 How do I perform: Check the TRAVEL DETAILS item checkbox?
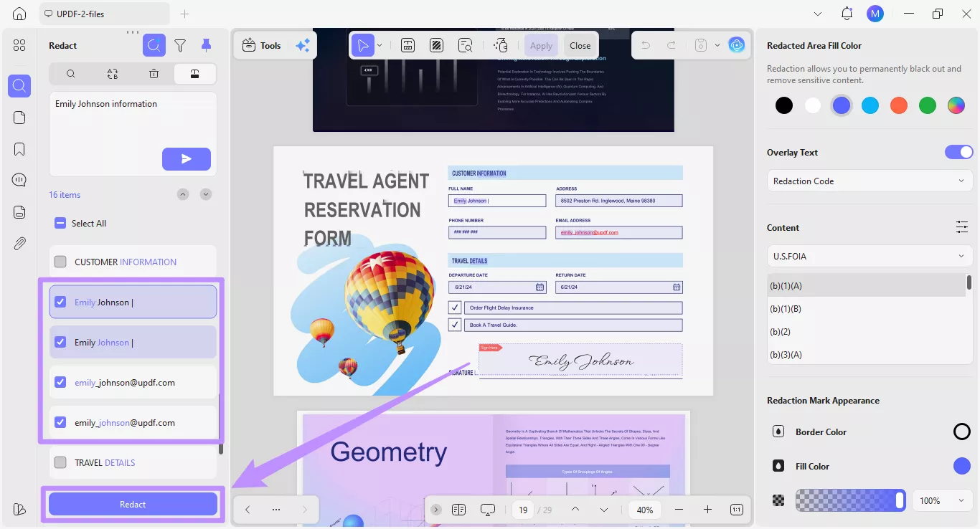(x=61, y=462)
